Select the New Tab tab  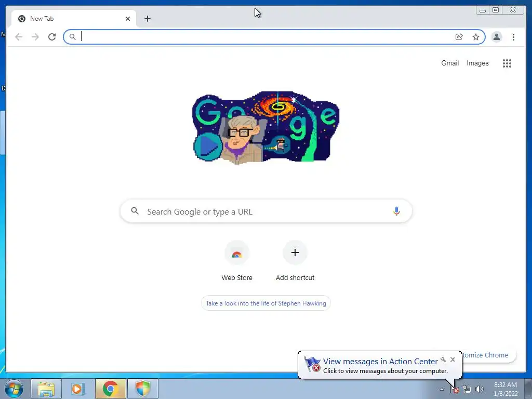coord(74,19)
